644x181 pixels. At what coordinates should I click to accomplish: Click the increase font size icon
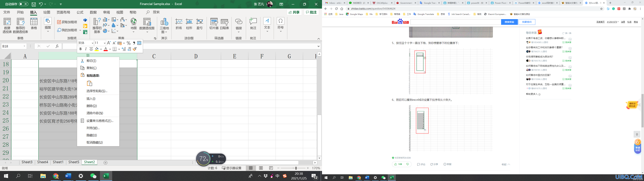[x=109, y=43]
